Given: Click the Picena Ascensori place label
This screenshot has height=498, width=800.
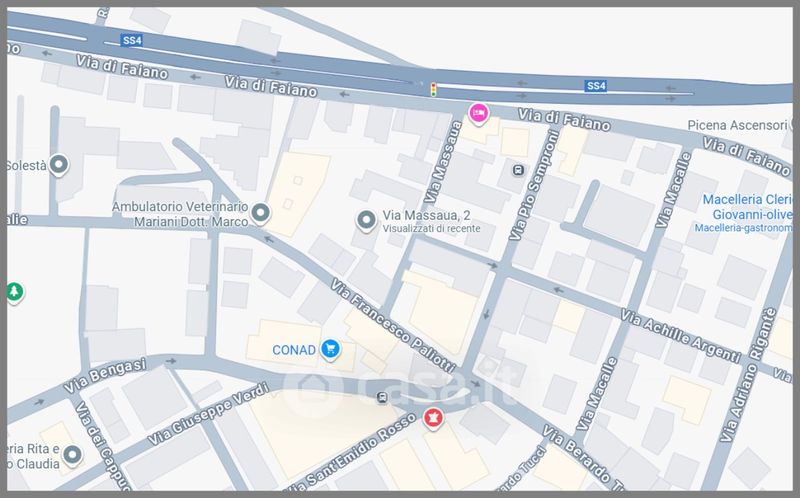Looking at the screenshot, I should pos(738,126).
